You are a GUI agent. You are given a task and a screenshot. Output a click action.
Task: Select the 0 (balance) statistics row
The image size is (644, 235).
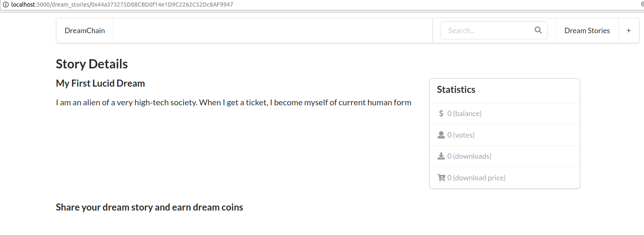(x=505, y=114)
